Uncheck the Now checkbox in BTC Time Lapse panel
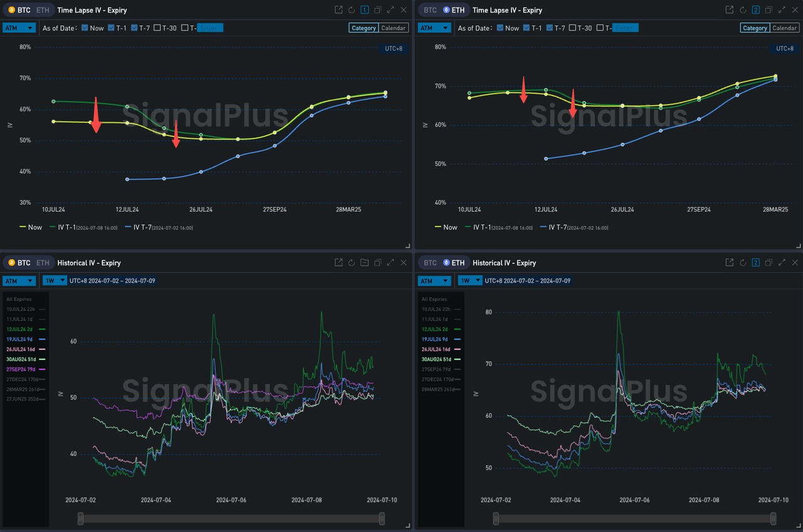This screenshot has height=532, width=803. point(84,28)
